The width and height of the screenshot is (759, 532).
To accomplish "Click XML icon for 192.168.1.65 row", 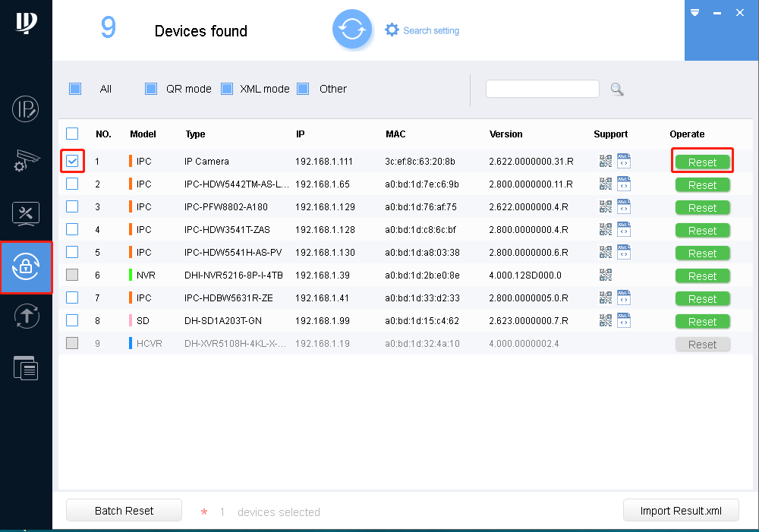I will click(624, 184).
